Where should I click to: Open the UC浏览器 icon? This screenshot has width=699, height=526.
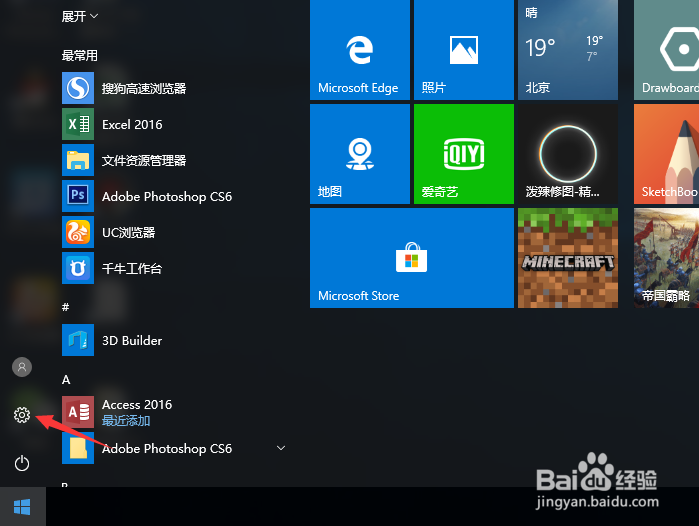tap(78, 232)
